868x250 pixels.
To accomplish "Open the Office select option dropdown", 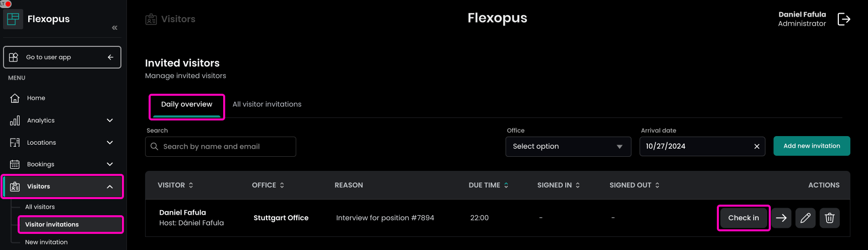I will point(568,146).
